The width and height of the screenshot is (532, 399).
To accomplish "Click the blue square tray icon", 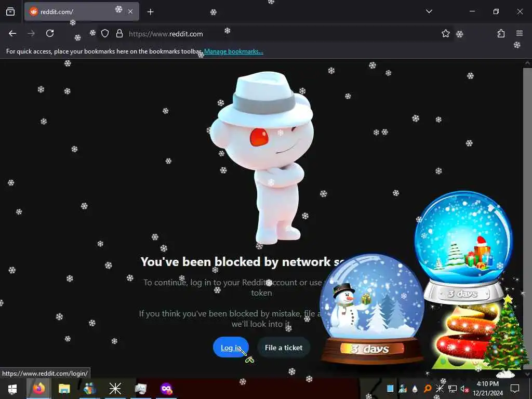I will tap(390, 389).
